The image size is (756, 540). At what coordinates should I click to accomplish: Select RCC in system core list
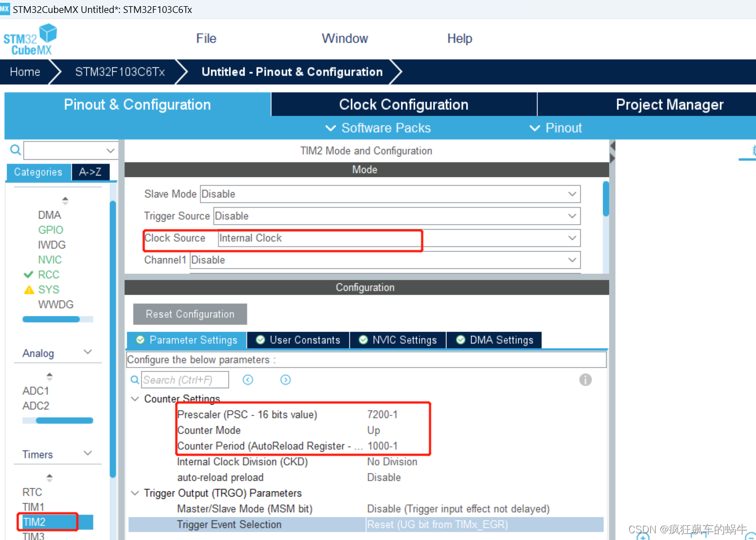pyautogui.click(x=48, y=274)
